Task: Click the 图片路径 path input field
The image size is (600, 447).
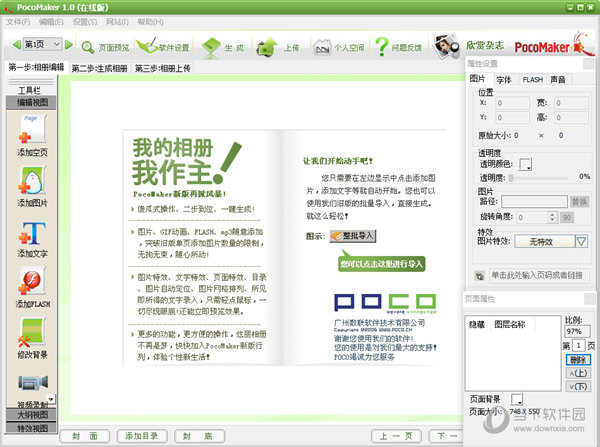Action: click(x=534, y=201)
